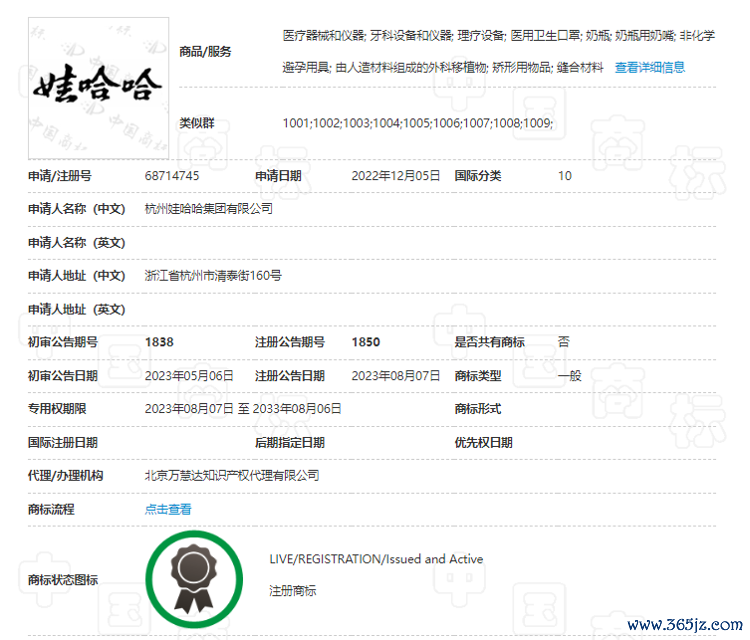Select the trademark type value 一般
The image size is (750, 640).
[x=569, y=375]
